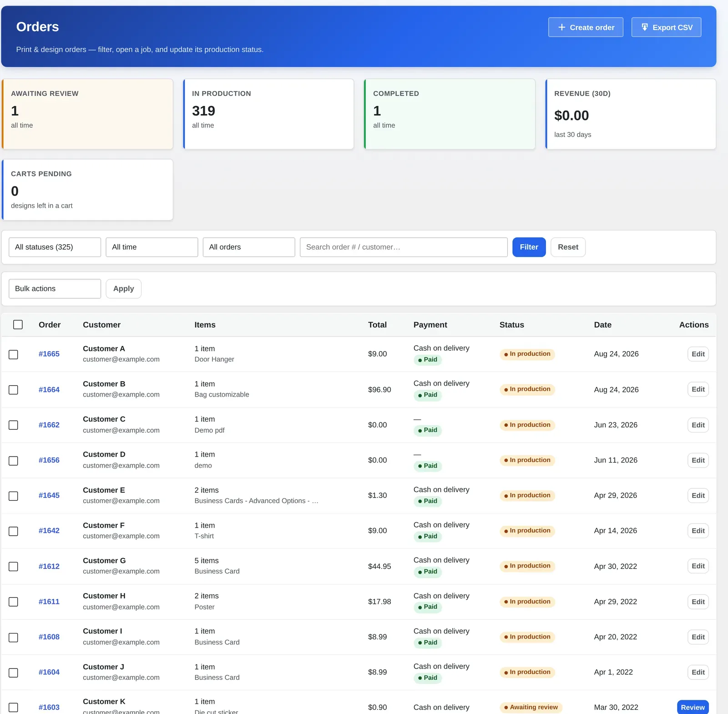728x714 pixels.
Task: Apply the selected bulk action
Action: [123, 289]
